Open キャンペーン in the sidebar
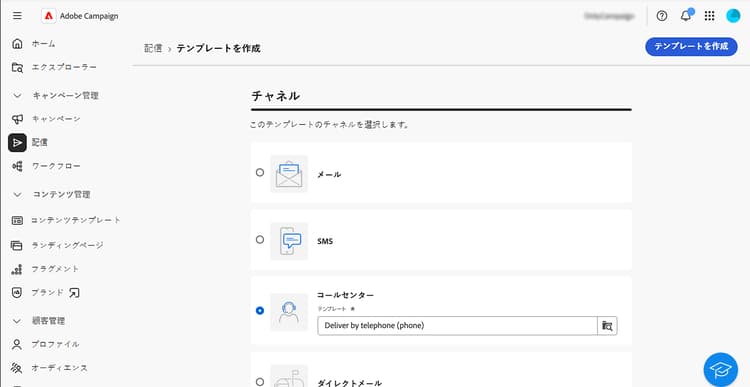This screenshot has height=387, width=750. coord(56,119)
